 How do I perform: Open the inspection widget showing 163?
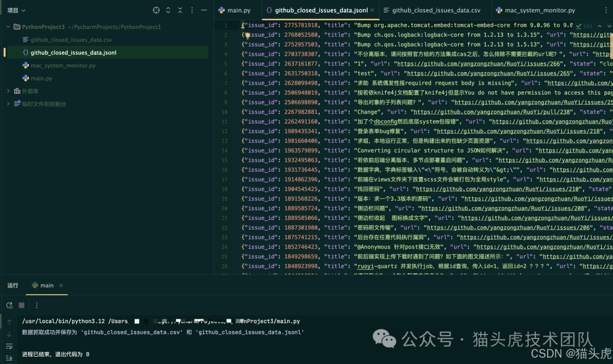tap(585, 26)
